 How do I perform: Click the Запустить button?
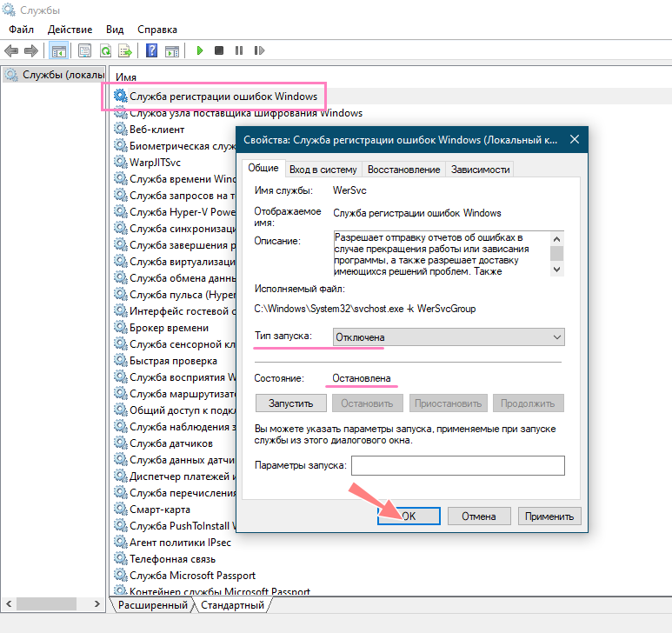[291, 403]
